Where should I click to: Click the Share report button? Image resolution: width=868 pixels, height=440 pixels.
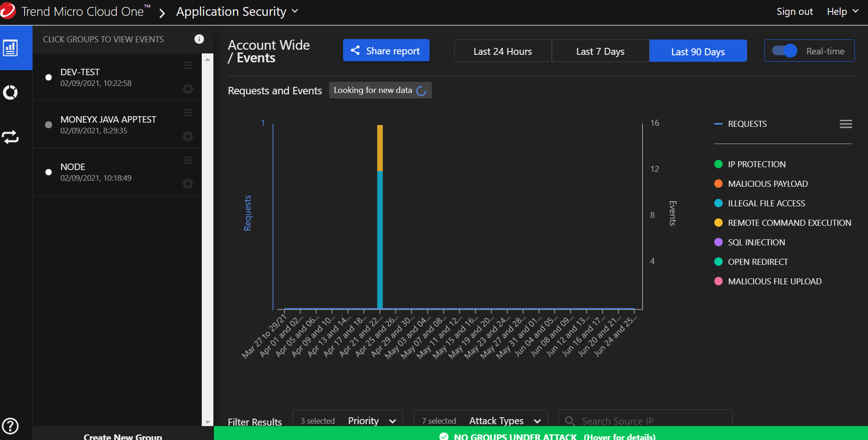386,51
